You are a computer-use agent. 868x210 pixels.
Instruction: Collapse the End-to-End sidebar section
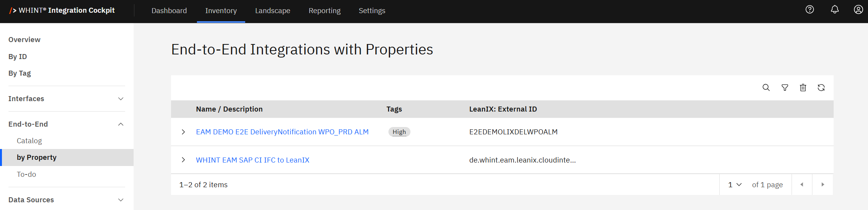120,124
